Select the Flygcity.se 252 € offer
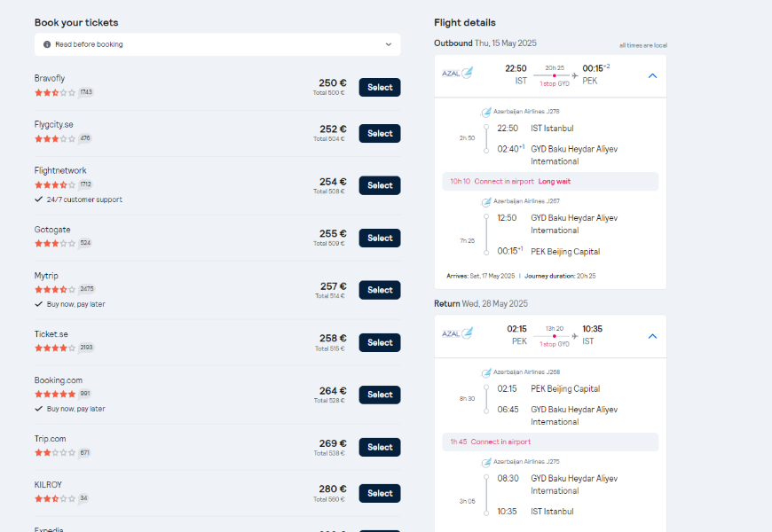Screen dimensions: 772x532 coord(380,133)
